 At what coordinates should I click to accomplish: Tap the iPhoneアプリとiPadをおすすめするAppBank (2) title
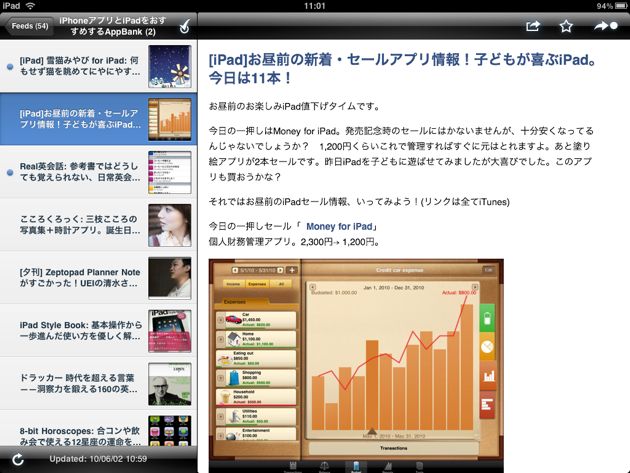[113, 26]
